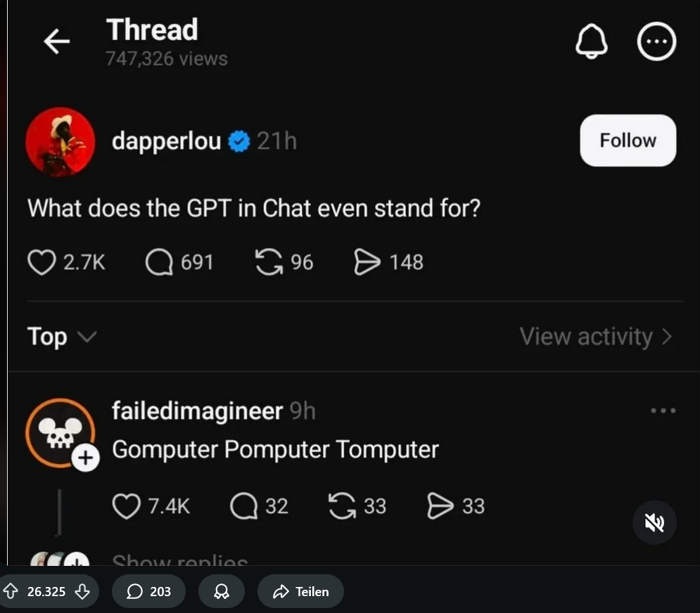
Task: Repost dapperlou's post
Action: tap(269, 263)
